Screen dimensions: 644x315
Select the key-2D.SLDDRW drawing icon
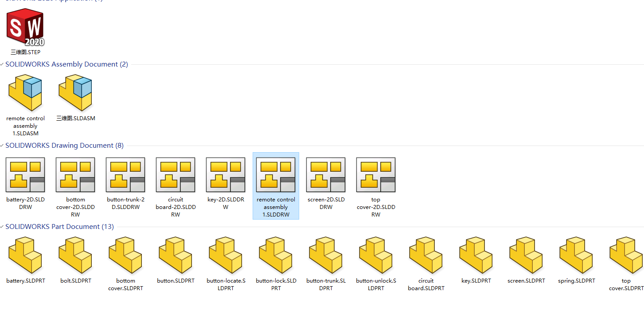click(226, 175)
